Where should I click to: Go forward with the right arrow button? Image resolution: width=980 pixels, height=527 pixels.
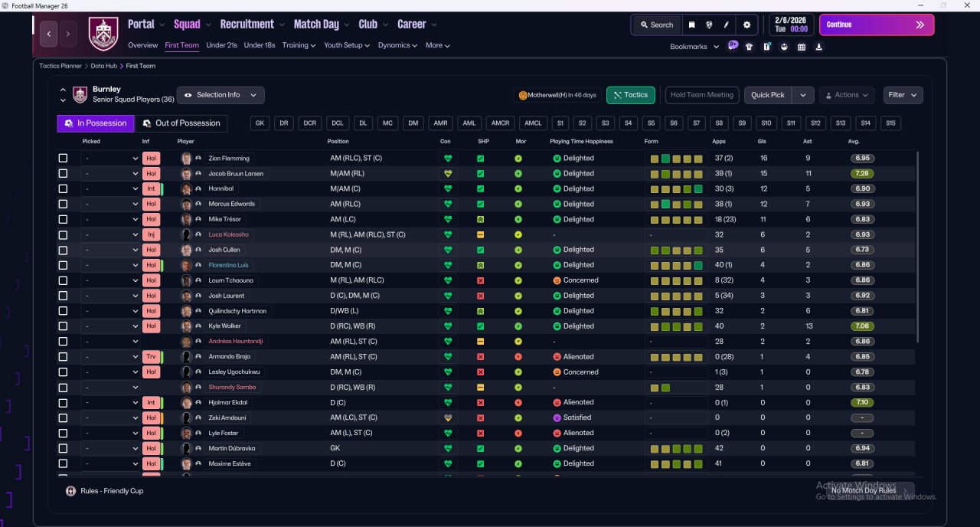[68, 34]
